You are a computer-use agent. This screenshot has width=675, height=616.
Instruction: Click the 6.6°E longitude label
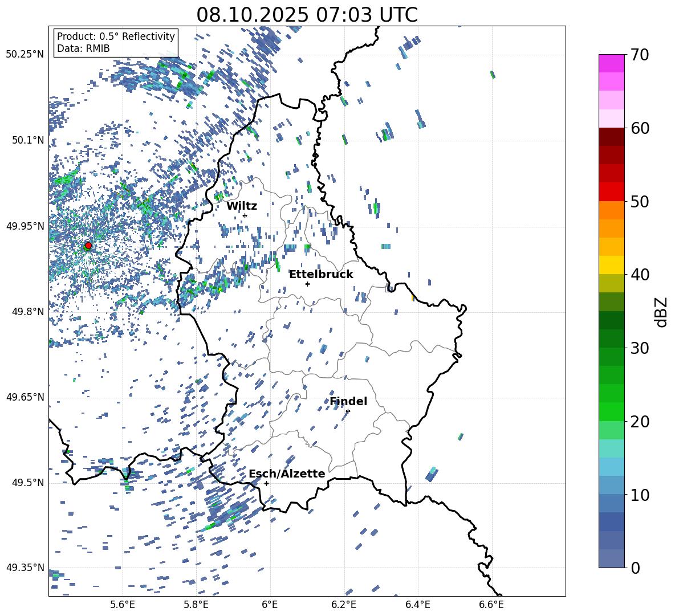click(491, 605)
